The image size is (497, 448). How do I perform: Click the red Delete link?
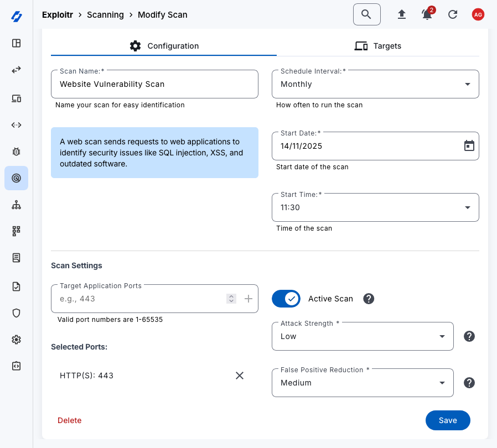70,420
